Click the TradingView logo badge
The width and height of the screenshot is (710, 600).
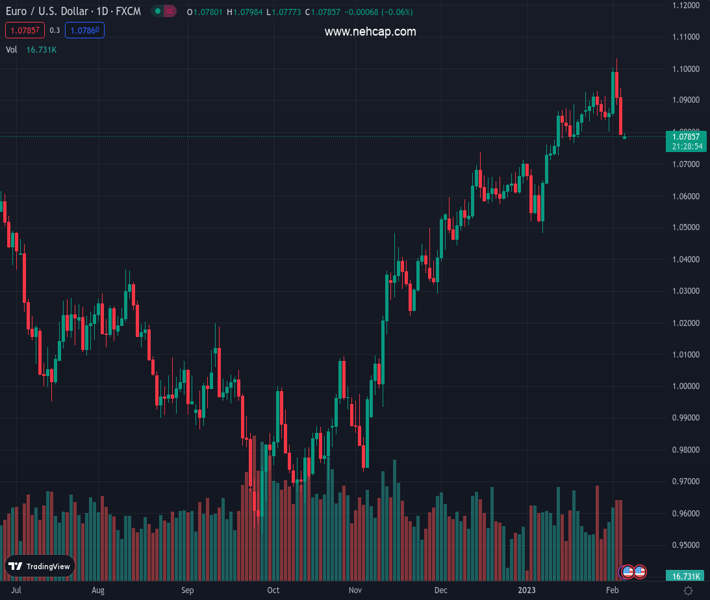[40, 566]
